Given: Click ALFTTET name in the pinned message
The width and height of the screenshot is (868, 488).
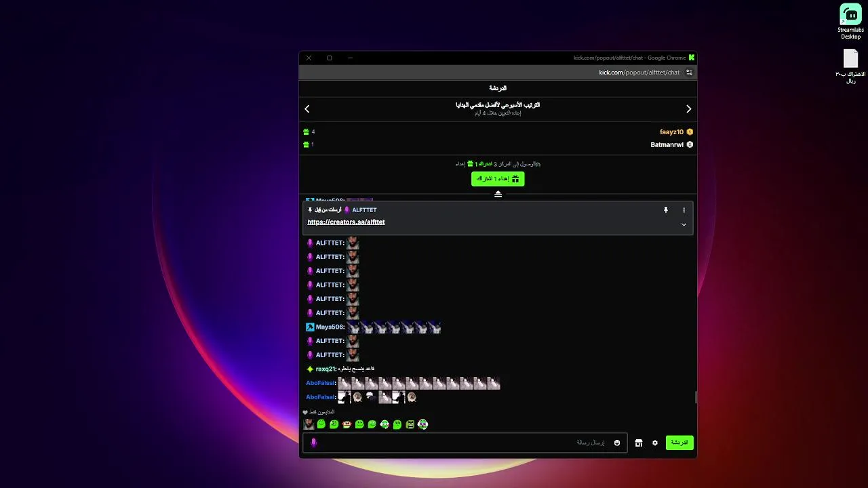Looking at the screenshot, I should [x=364, y=210].
